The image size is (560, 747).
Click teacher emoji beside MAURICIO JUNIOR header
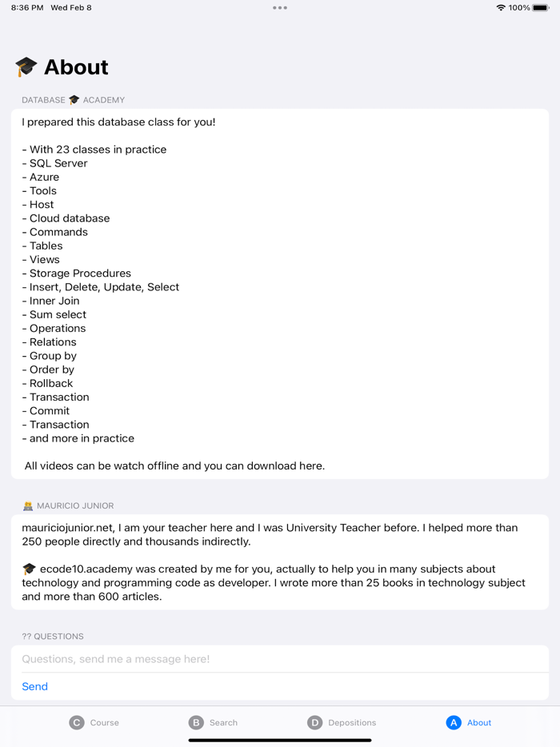(x=28, y=505)
